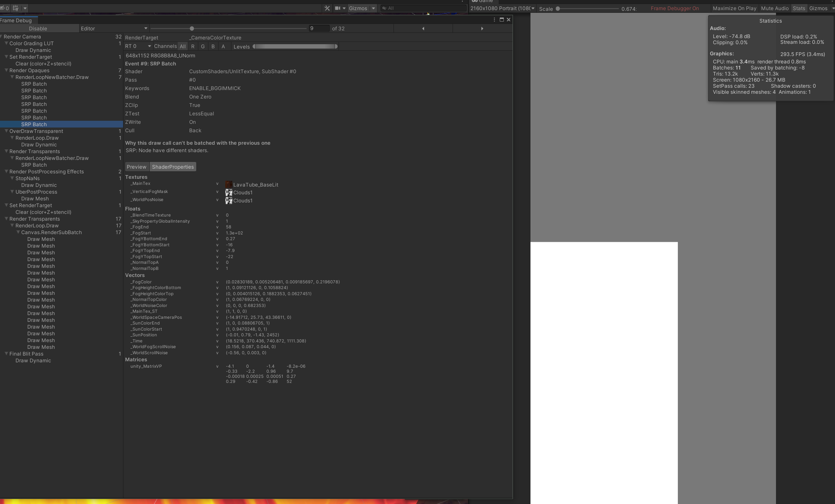The image size is (835, 504).
Task: Select the UberPostProcess Draw Mesh event
Action: (35, 199)
